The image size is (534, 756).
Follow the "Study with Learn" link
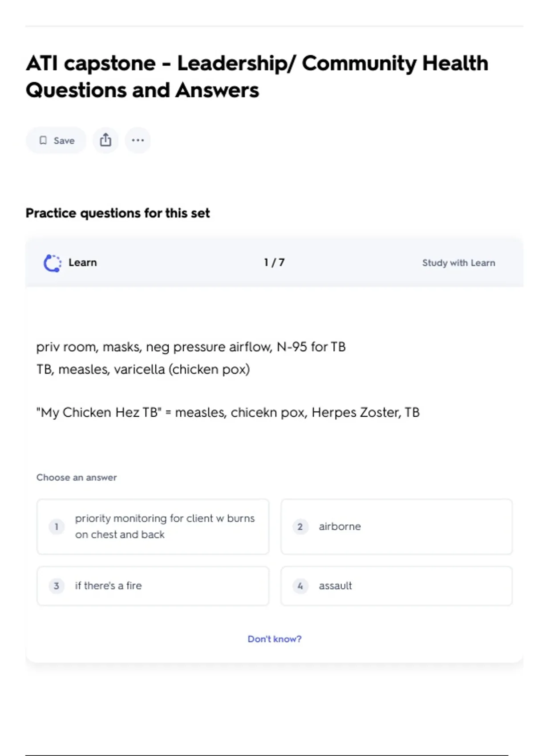[458, 263]
